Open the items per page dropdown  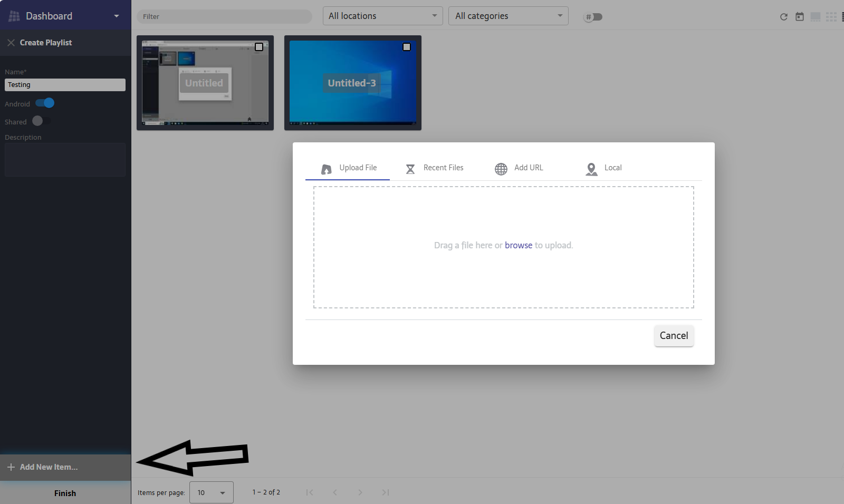click(x=212, y=492)
